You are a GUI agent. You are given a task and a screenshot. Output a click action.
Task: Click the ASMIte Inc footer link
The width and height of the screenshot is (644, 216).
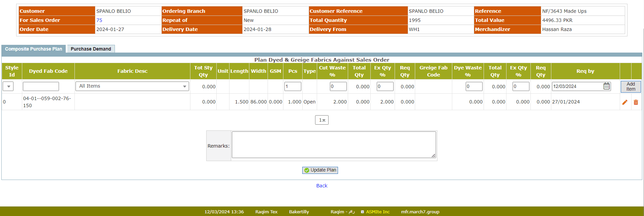(x=377, y=212)
